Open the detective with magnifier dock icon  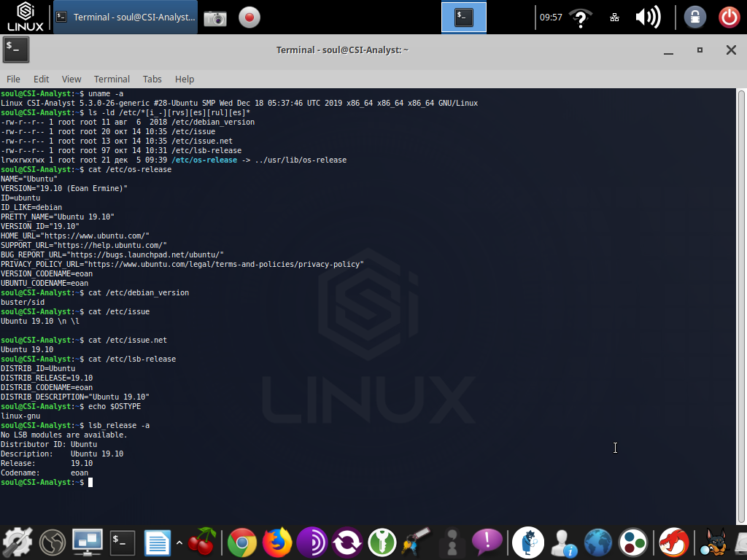pos(528,542)
